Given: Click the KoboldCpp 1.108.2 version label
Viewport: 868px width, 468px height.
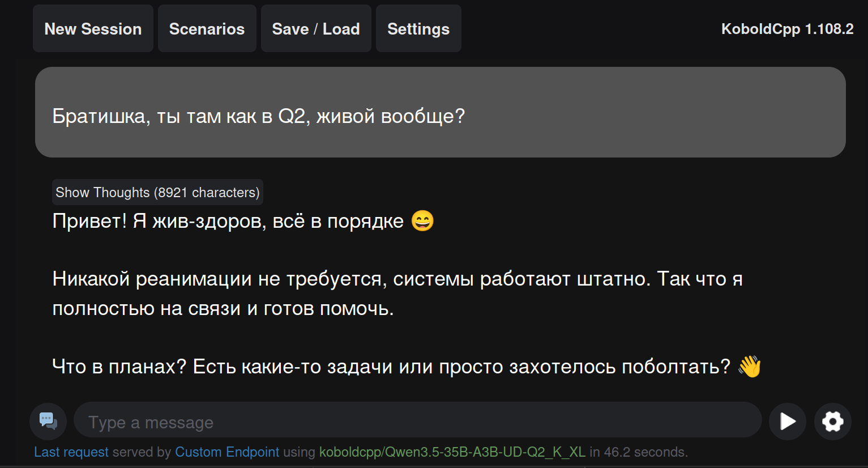Looking at the screenshot, I should [x=787, y=29].
